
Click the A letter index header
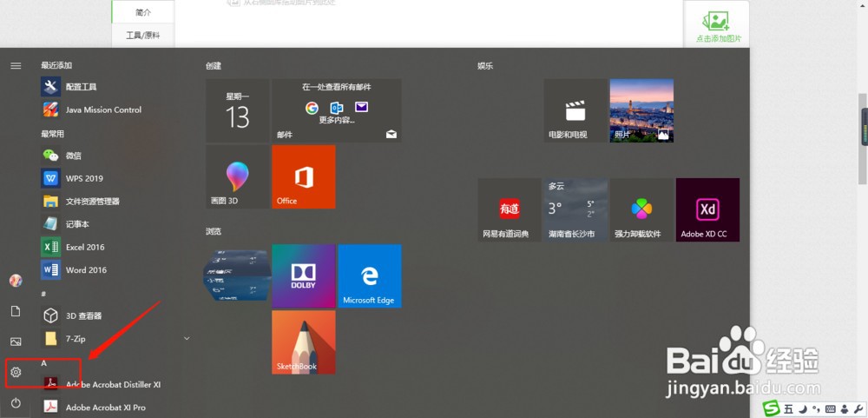(x=43, y=363)
